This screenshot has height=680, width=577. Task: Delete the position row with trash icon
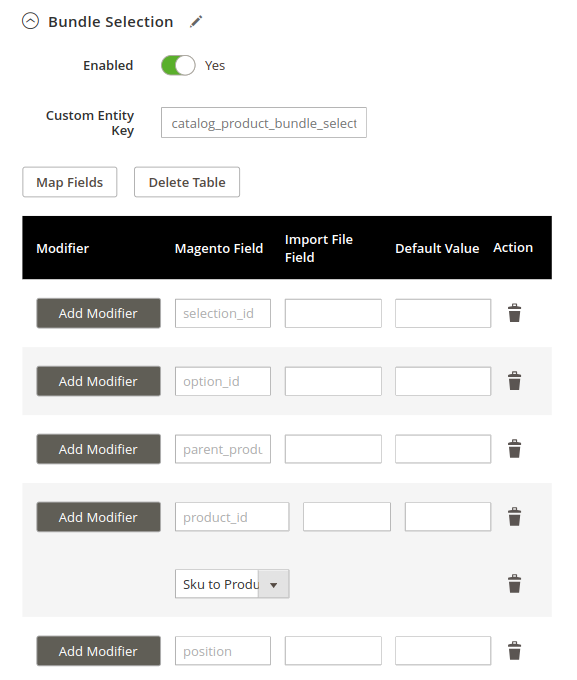click(x=514, y=651)
